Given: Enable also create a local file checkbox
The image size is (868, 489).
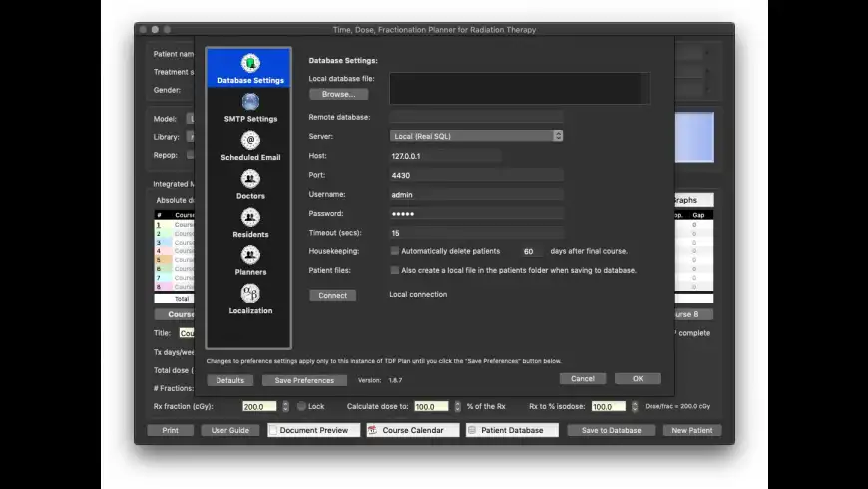Looking at the screenshot, I should click(395, 270).
